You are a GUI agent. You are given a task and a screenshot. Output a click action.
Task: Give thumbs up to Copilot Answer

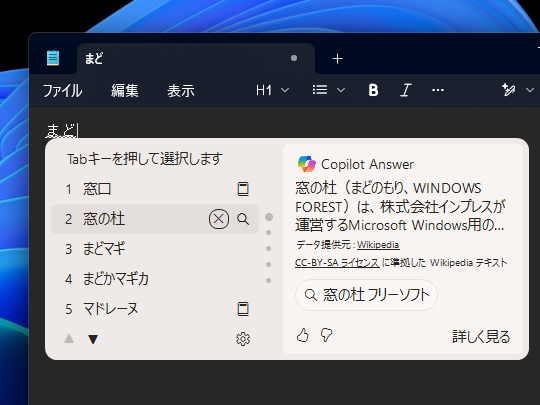303,335
